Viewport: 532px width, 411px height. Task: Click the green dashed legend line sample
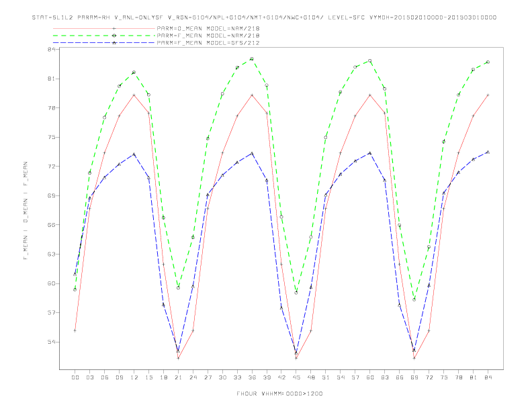pos(104,36)
